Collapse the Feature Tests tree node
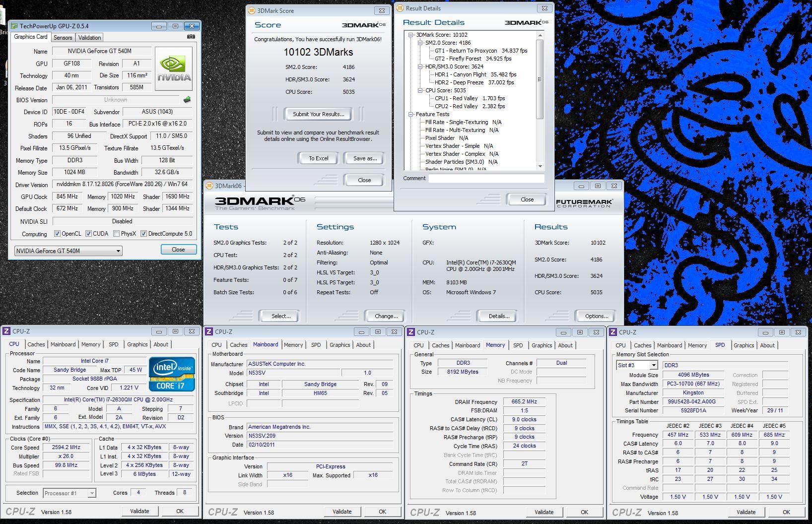812x524 pixels. 411,114
